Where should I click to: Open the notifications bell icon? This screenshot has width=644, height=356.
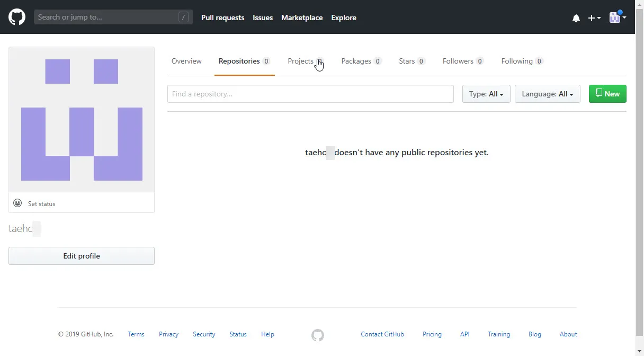point(576,18)
